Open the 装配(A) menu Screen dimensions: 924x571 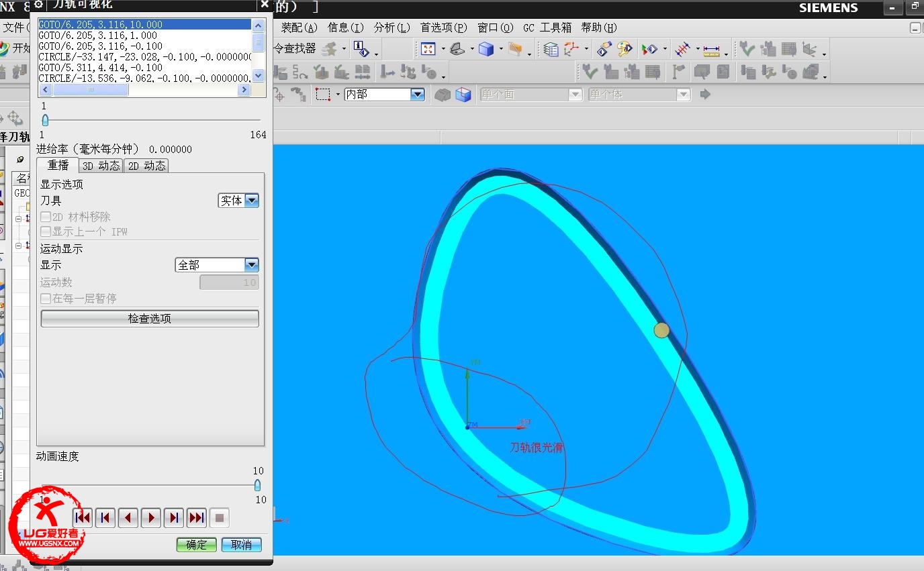tap(299, 28)
